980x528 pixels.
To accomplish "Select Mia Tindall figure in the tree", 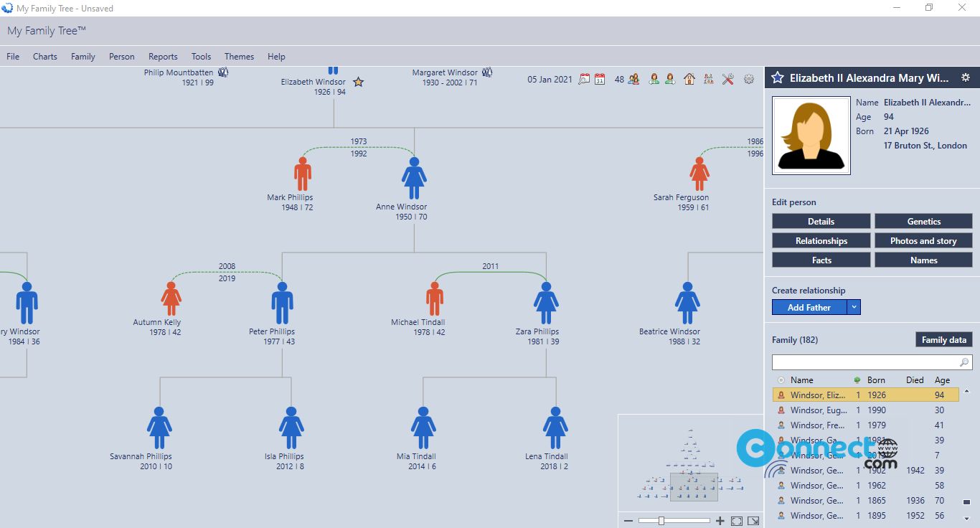I will 423,428.
